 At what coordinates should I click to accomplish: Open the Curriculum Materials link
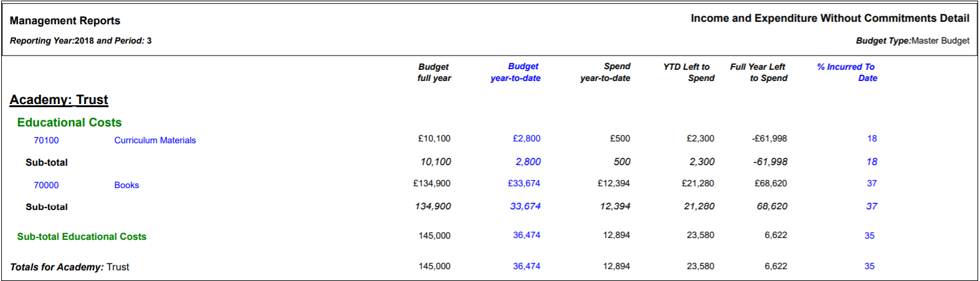155,140
